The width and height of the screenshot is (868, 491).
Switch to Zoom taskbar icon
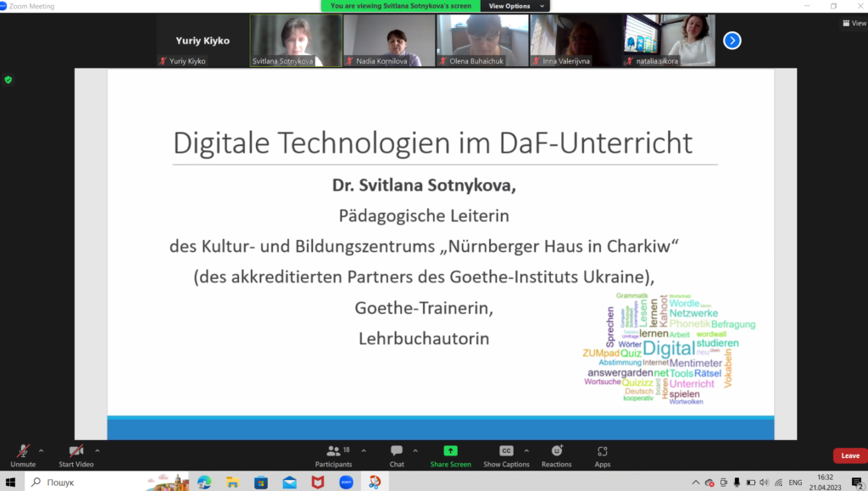(x=347, y=483)
